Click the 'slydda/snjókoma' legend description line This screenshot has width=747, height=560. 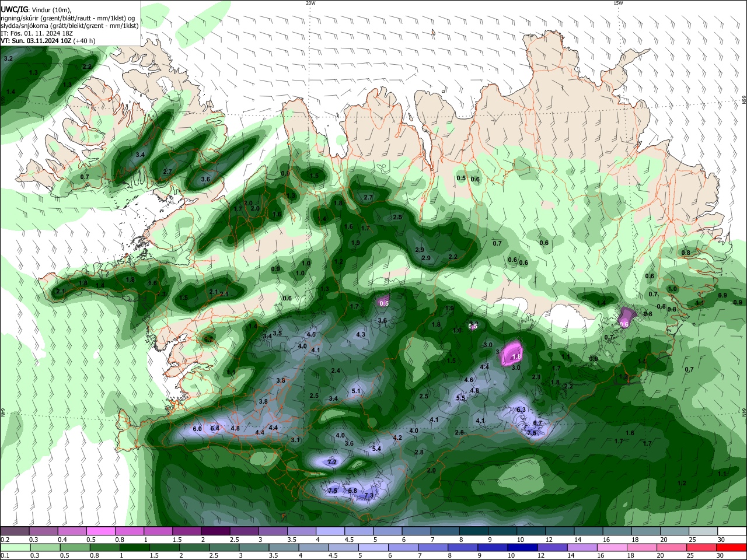click(69, 26)
